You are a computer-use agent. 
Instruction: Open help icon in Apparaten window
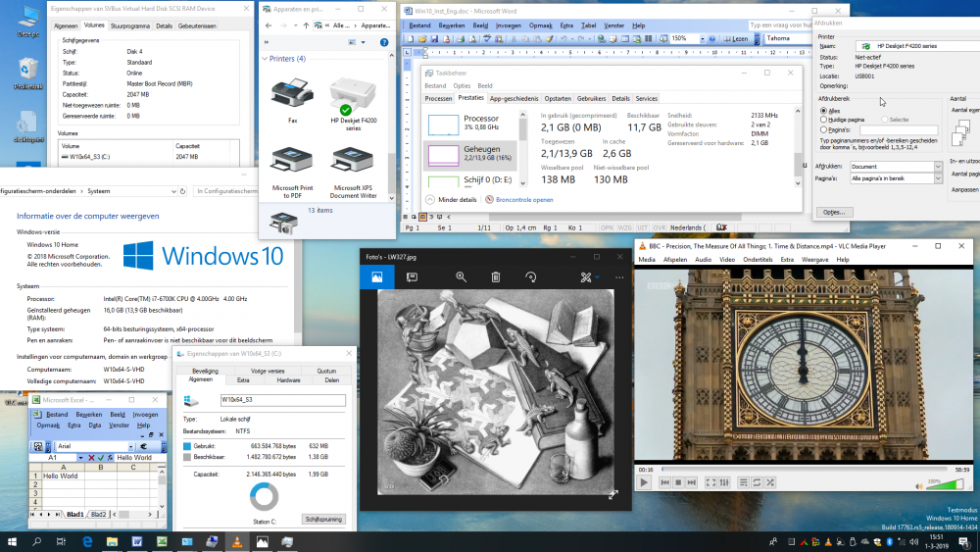click(x=384, y=42)
